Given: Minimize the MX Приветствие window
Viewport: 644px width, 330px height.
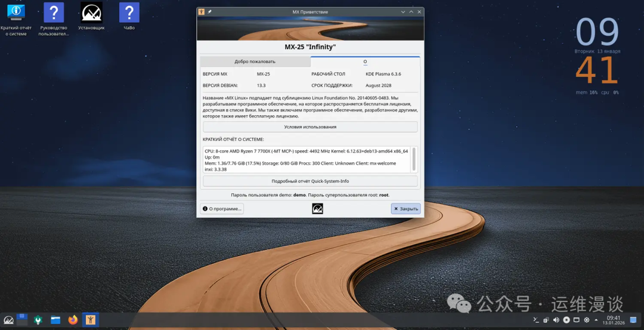Looking at the screenshot, I should click(x=403, y=12).
